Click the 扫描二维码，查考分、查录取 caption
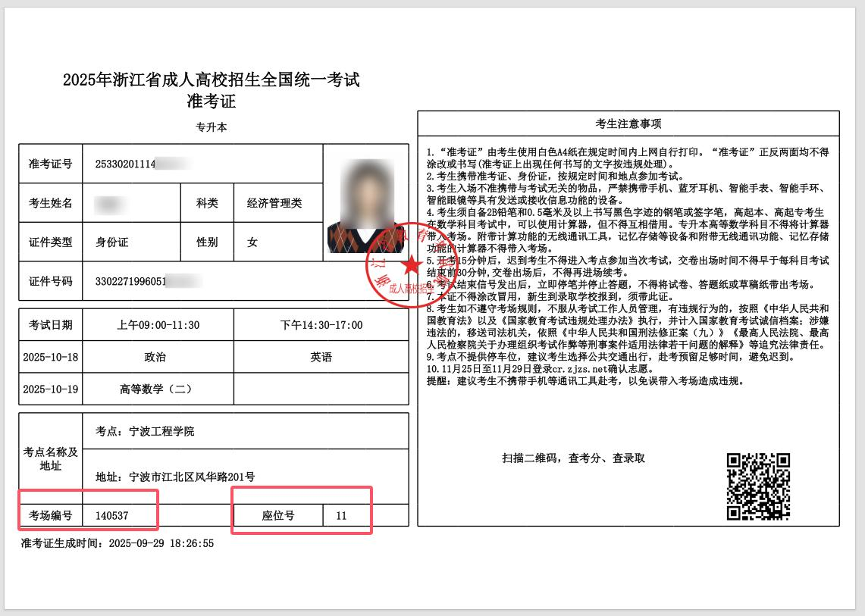The height and width of the screenshot is (616, 865). pyautogui.click(x=573, y=458)
